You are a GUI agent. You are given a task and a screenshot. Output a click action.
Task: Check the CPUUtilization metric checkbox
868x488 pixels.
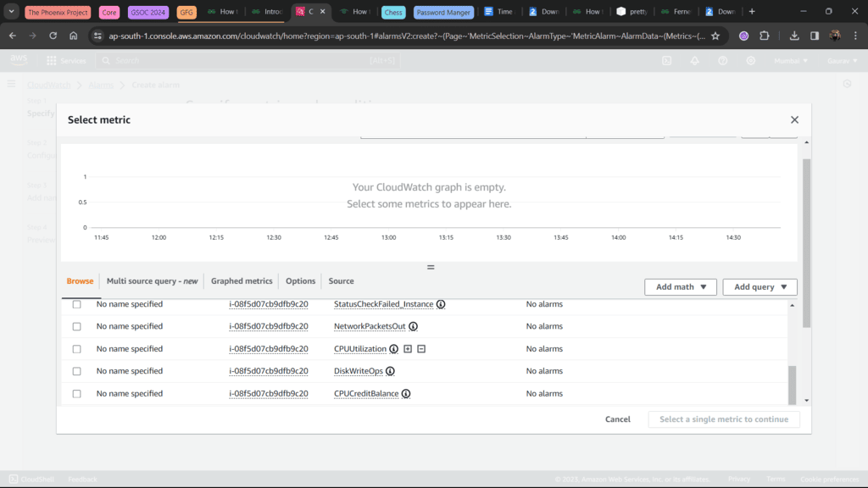point(77,349)
